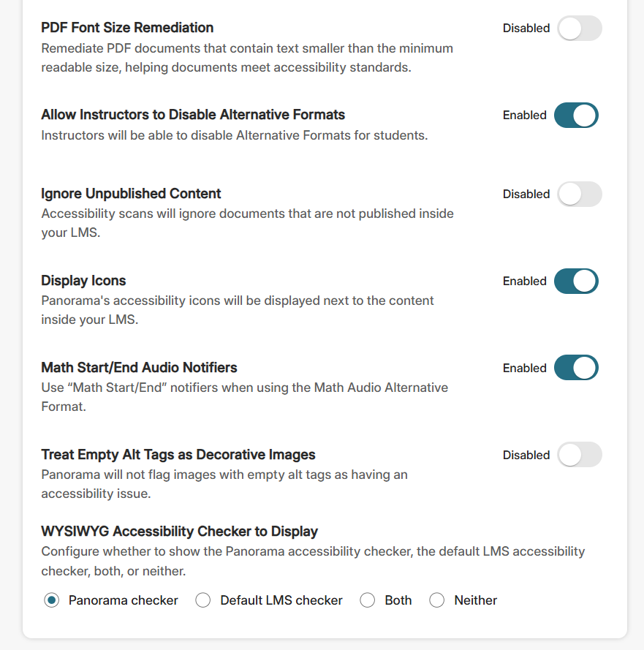Click the Enabled label beside Math Audio Notifiers

tap(524, 367)
